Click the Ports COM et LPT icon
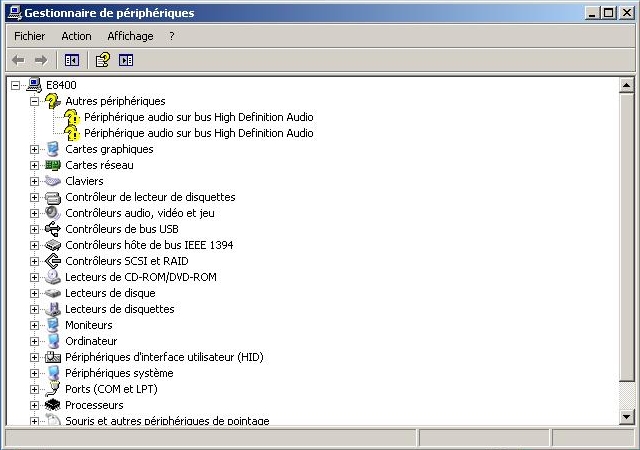This screenshot has height=450, width=640. pos(53,389)
